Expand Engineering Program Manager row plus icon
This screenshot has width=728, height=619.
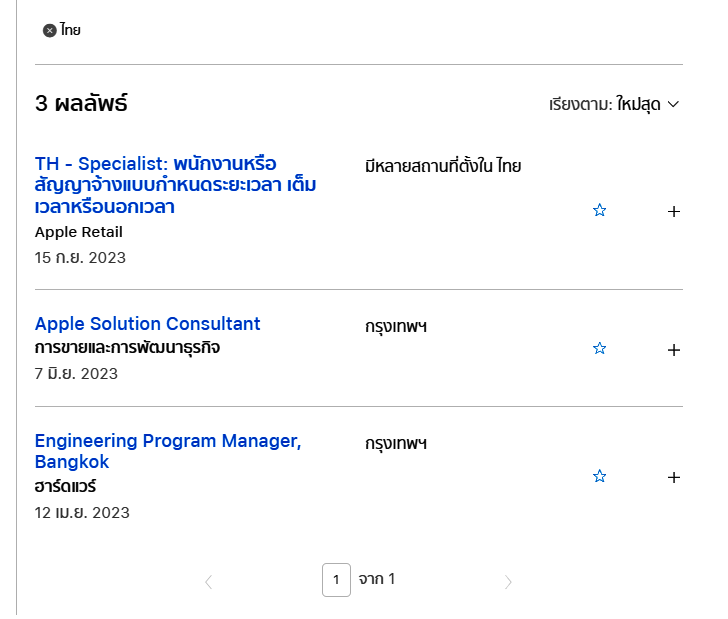tap(674, 477)
